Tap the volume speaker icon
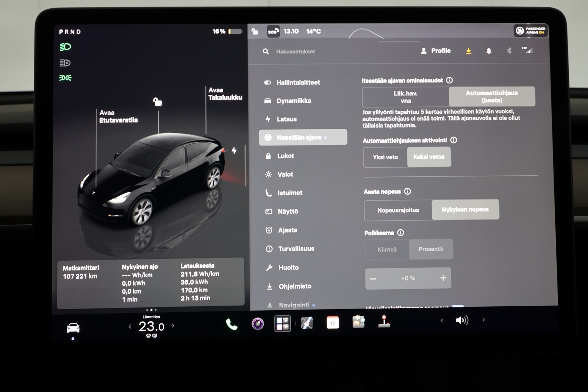588x392 pixels. point(462,320)
